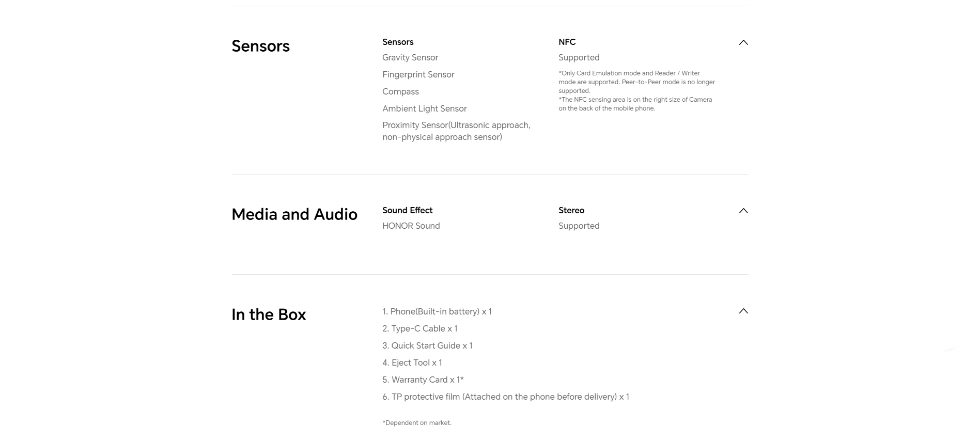The height and width of the screenshot is (441, 980).
Task: Select the NFC label text
Action: (x=567, y=42)
